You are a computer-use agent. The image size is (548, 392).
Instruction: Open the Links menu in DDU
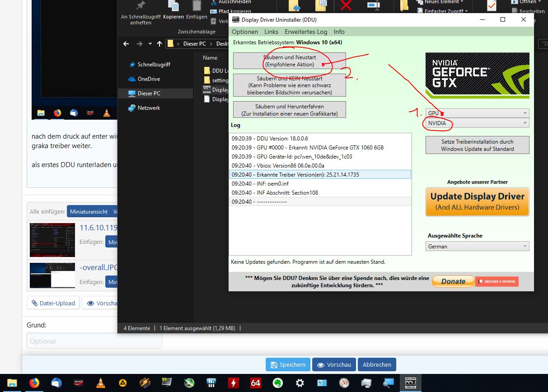[x=272, y=32]
